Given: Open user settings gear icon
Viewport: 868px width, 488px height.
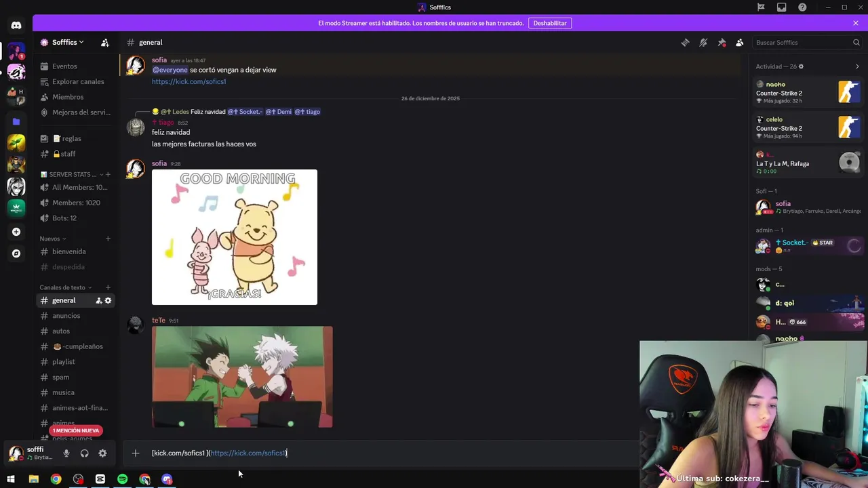Looking at the screenshot, I should 102,453.
